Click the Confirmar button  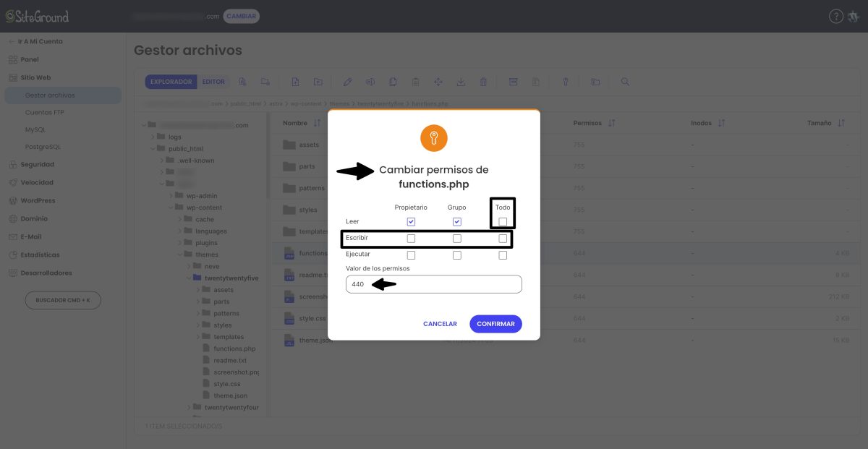495,324
